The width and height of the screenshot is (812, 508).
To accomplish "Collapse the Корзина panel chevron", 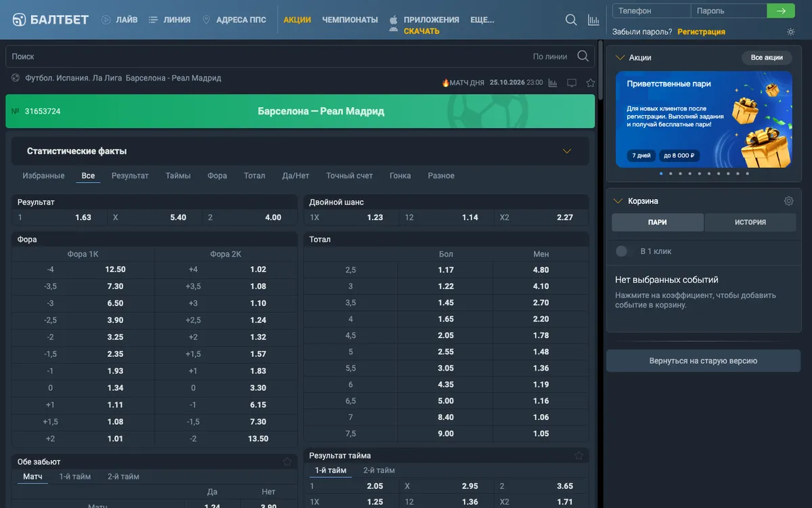I will pyautogui.click(x=618, y=201).
